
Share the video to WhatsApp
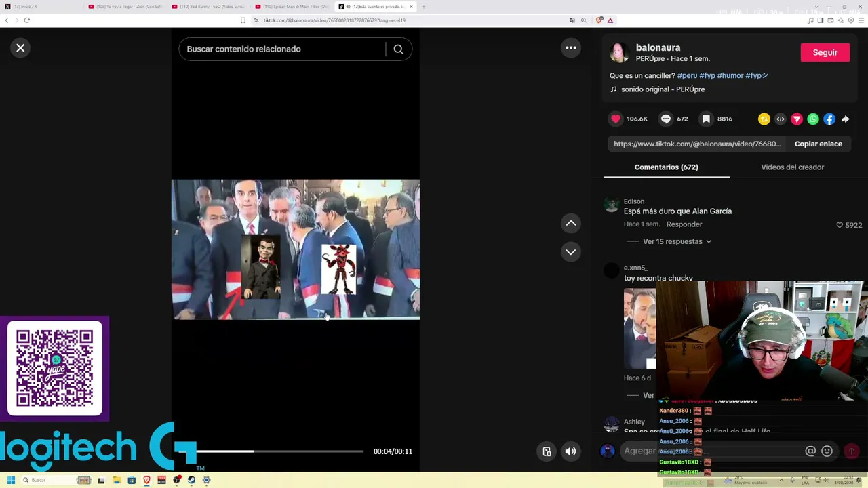[x=813, y=119]
